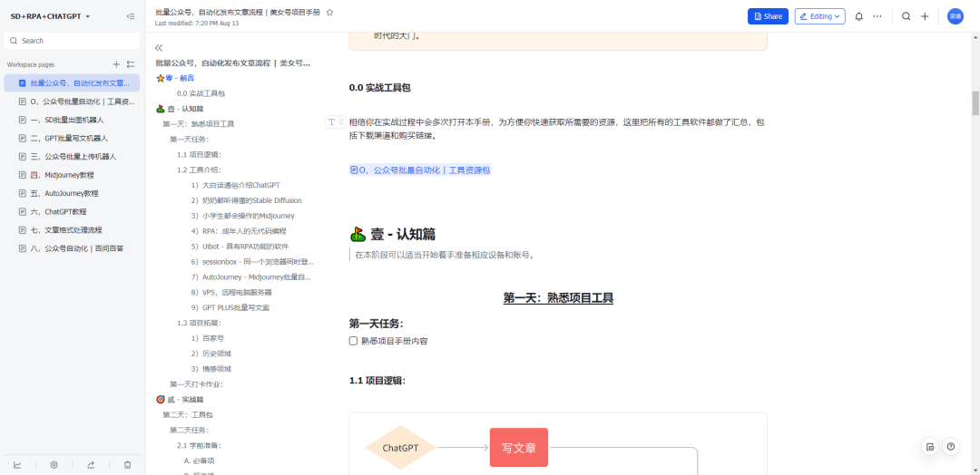Jump to outline item 小学生都会操作的Midjourney
Viewport: 980px width, 475px height.
[242, 216]
